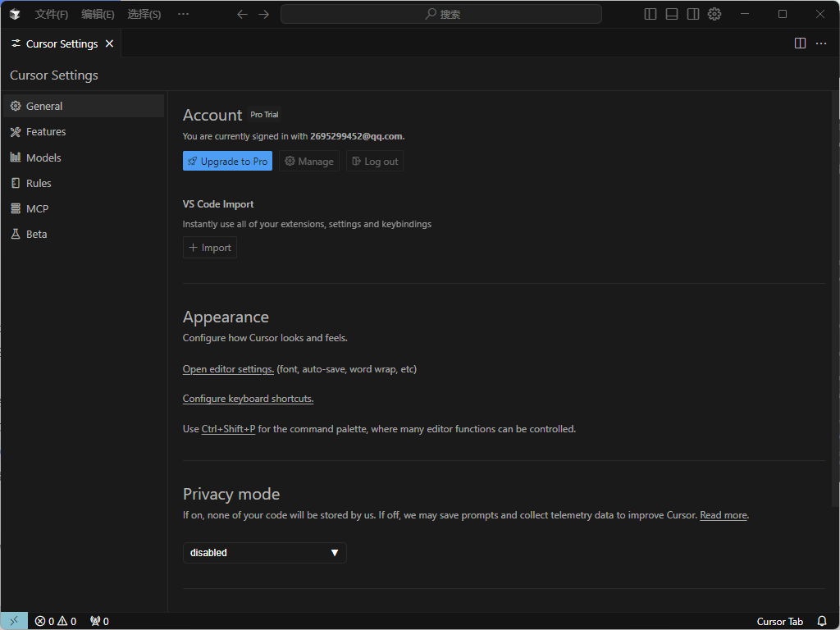Open settings via title bar gear icon
Screen dimensions: 840x630
(x=714, y=14)
